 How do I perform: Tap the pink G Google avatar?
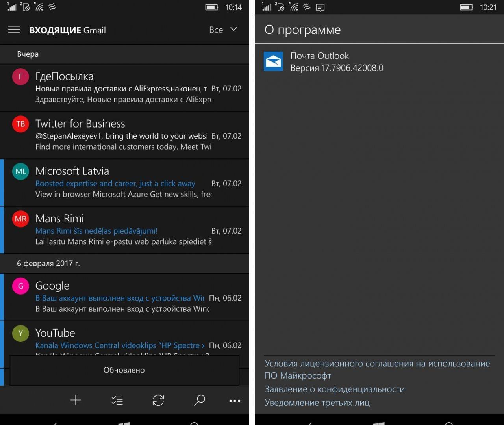point(20,286)
